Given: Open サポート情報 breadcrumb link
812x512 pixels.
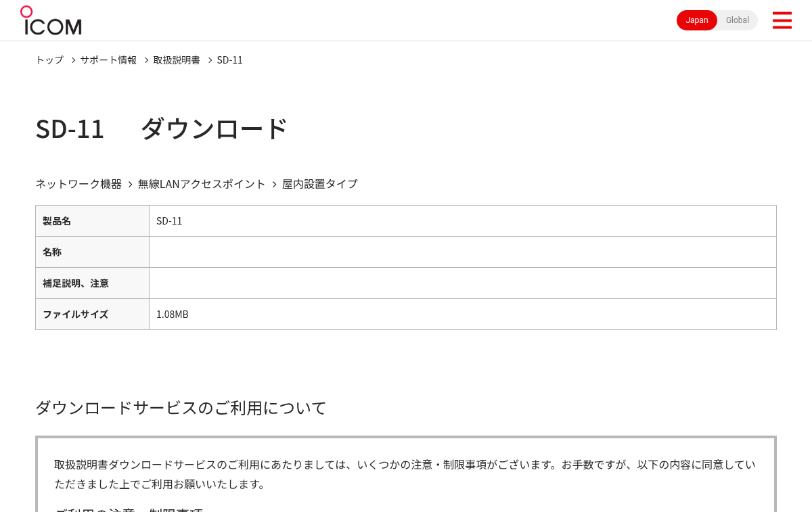Looking at the screenshot, I should (x=108, y=60).
